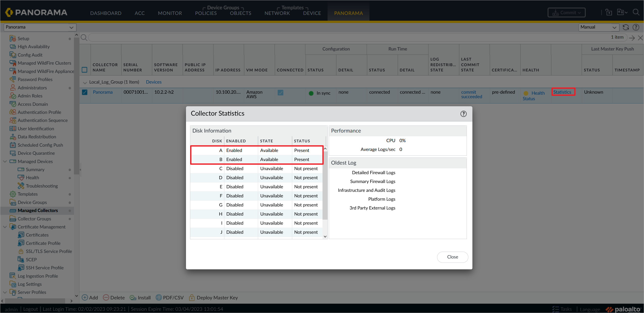
Task: Click the Scheduled Config Push icon
Action: [13, 145]
